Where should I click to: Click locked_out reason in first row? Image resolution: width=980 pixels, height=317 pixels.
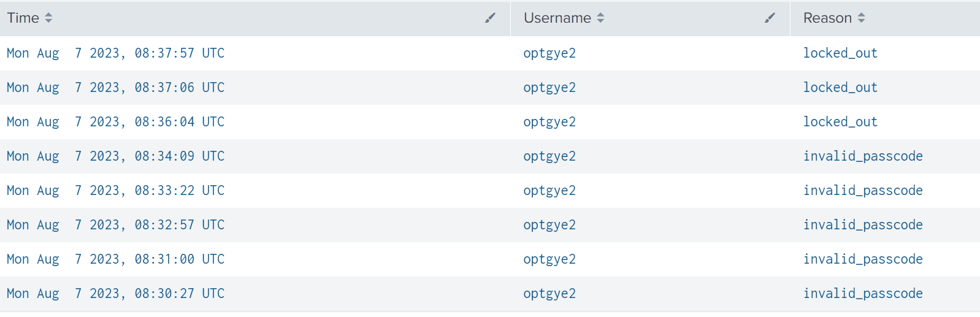[x=840, y=53]
